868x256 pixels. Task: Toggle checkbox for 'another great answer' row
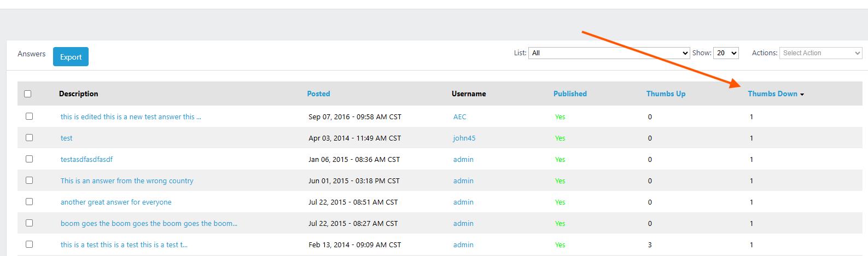click(30, 202)
